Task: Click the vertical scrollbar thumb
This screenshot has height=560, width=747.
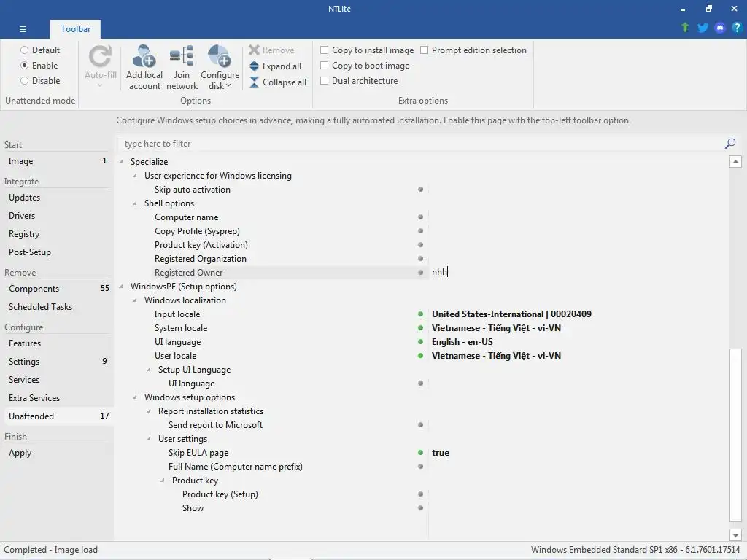Action: (735, 435)
